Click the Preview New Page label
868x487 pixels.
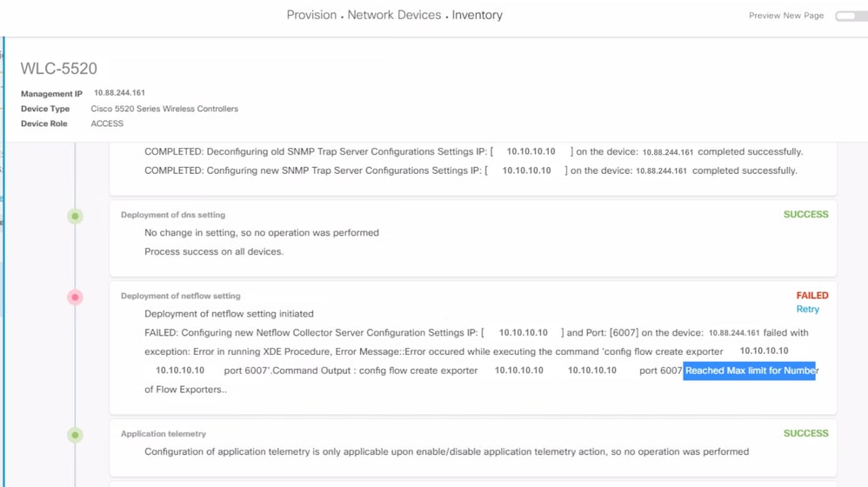pyautogui.click(x=786, y=16)
